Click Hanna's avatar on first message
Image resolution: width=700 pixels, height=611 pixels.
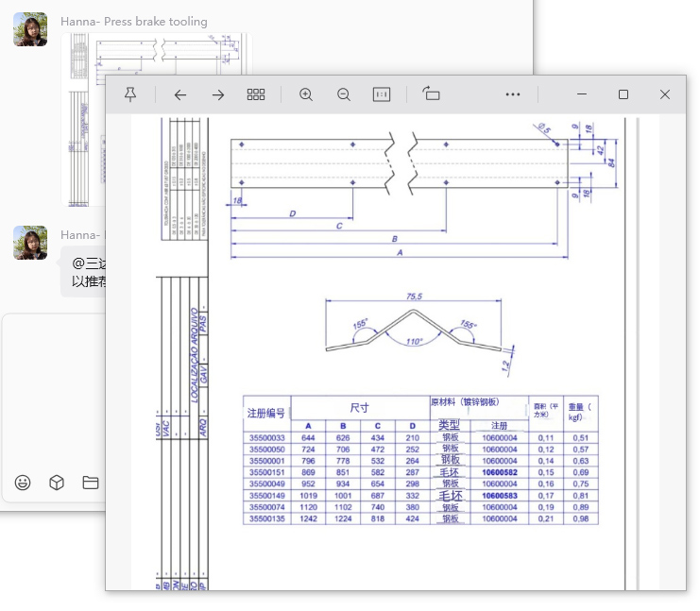tap(30, 30)
